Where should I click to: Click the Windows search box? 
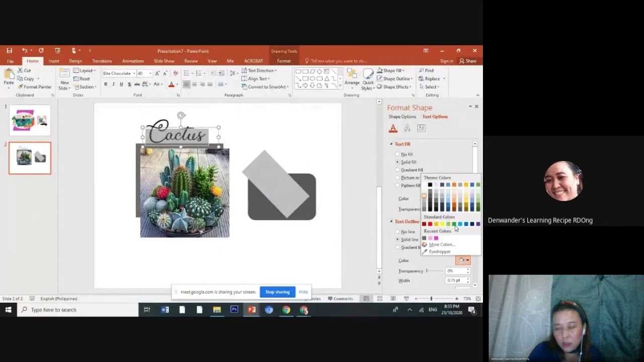(78, 310)
